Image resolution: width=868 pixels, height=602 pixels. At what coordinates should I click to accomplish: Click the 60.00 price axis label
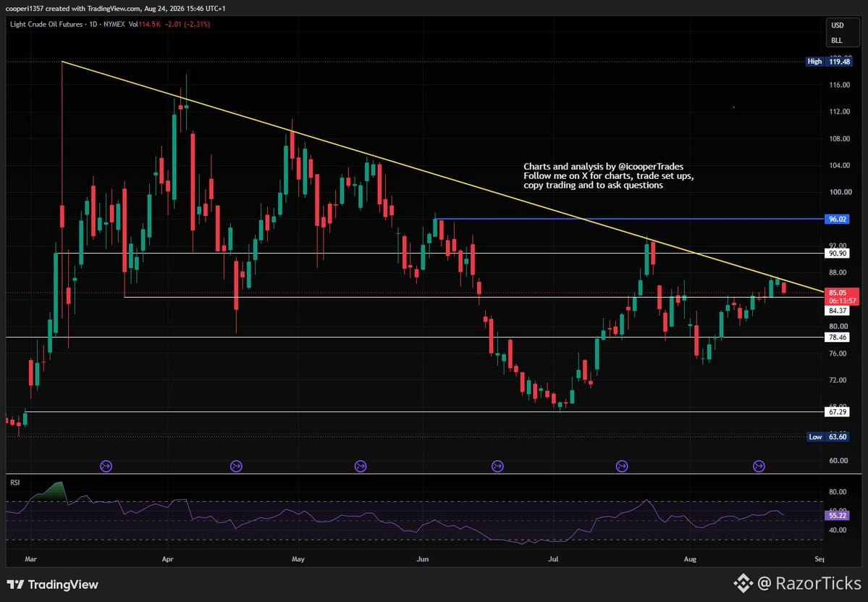tap(838, 461)
